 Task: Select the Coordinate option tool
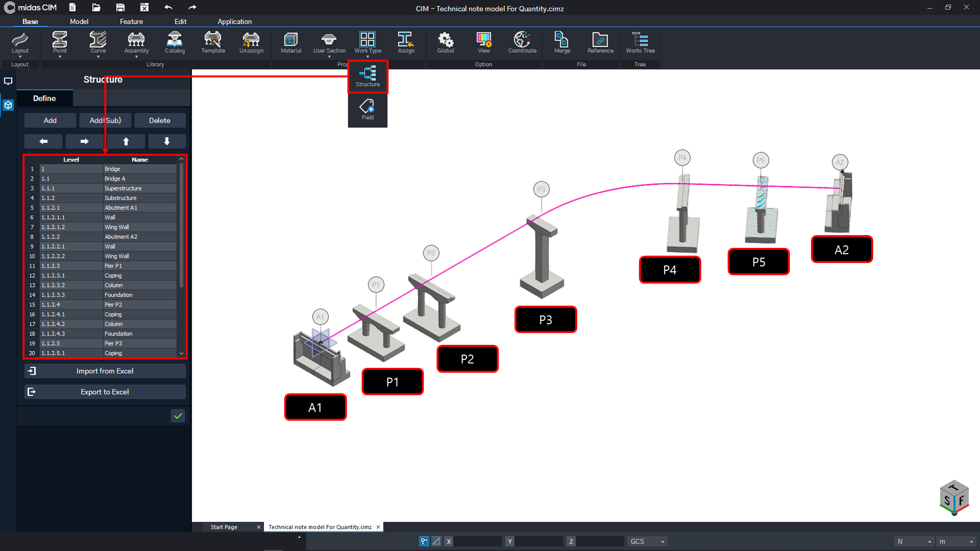tap(521, 43)
